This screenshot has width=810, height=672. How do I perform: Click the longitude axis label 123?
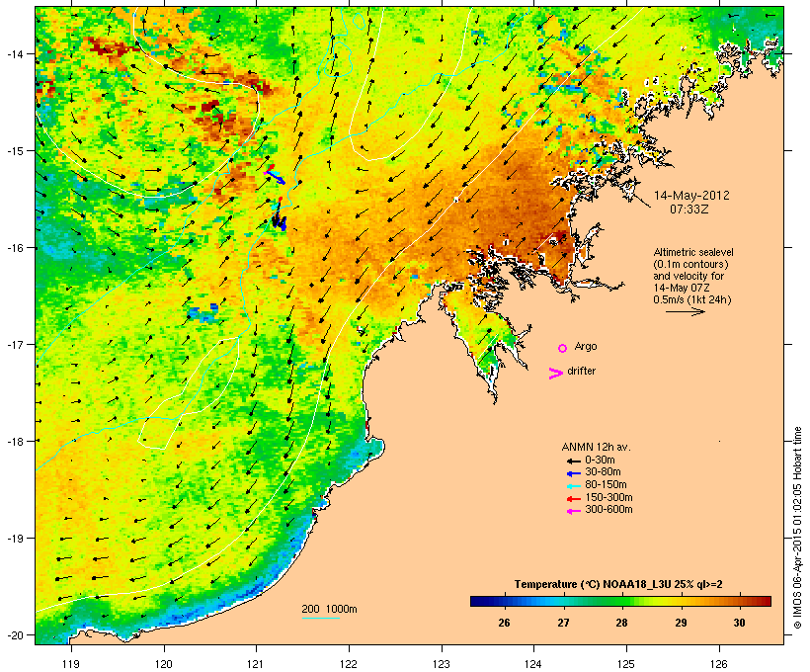click(x=442, y=664)
